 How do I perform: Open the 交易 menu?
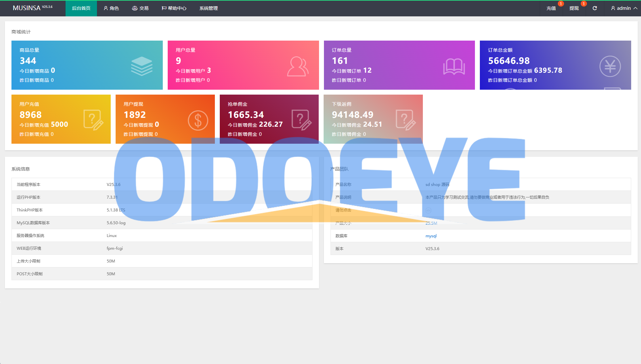(140, 8)
